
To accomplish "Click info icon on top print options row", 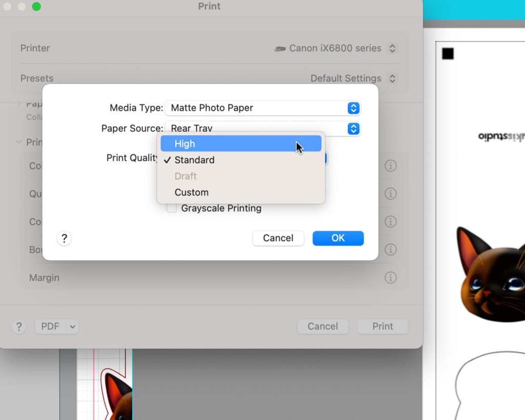I will click(391, 166).
